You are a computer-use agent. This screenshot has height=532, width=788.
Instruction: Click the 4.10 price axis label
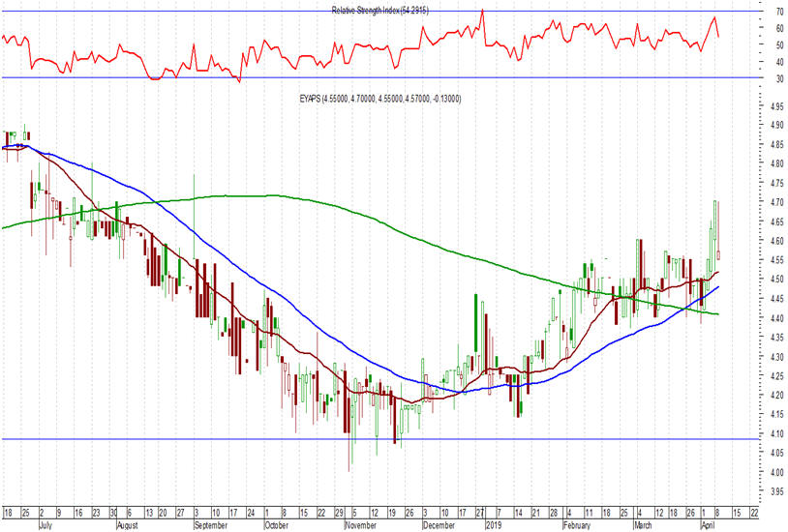(x=776, y=434)
